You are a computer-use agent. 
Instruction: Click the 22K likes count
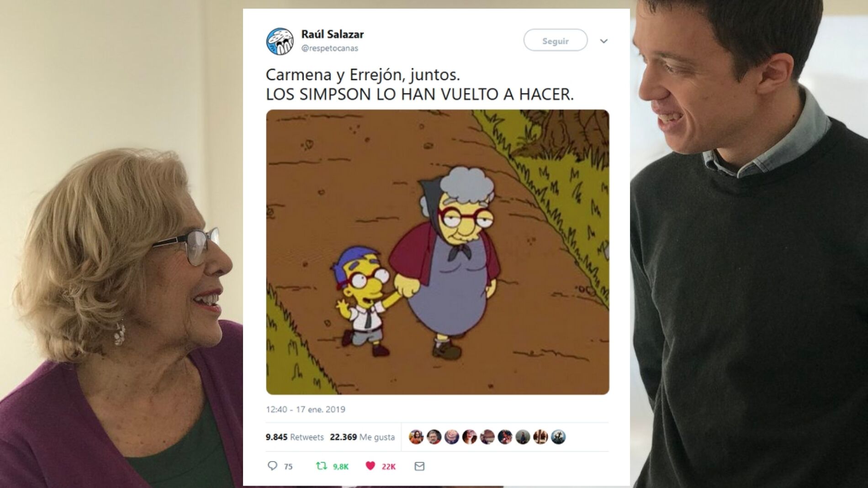(x=389, y=467)
